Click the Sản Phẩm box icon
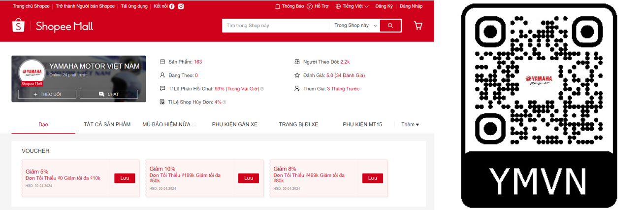644x210 pixels. pyautogui.click(x=162, y=62)
